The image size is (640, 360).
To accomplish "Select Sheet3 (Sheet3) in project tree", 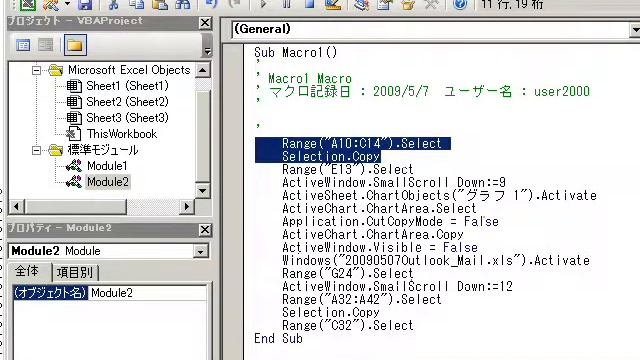I will click(x=127, y=118).
